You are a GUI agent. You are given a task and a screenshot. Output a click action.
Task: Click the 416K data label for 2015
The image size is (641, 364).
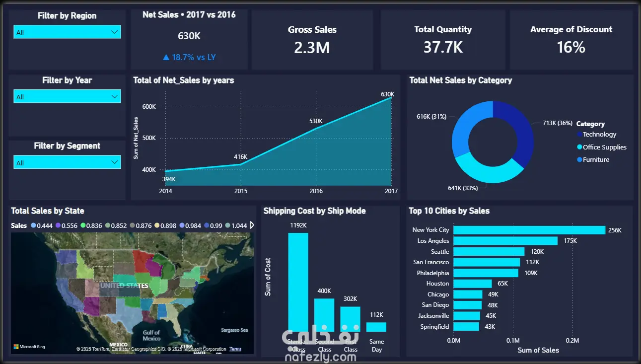pos(240,156)
